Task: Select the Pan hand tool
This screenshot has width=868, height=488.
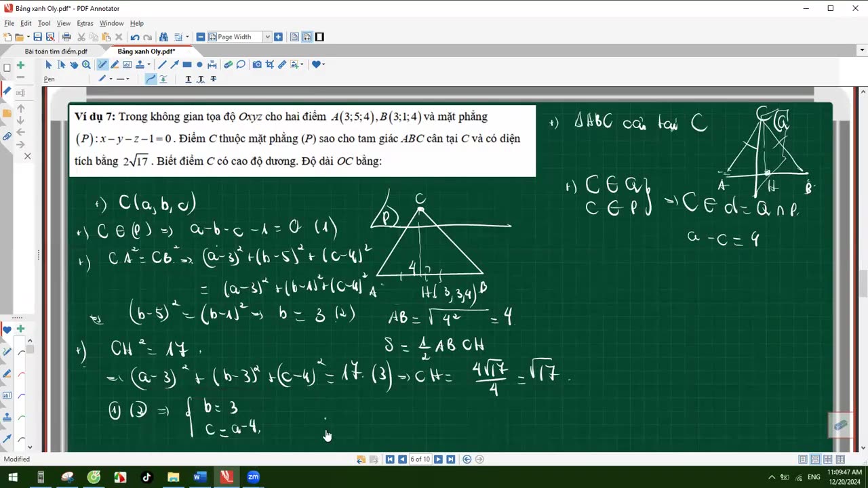Action: click(74, 64)
